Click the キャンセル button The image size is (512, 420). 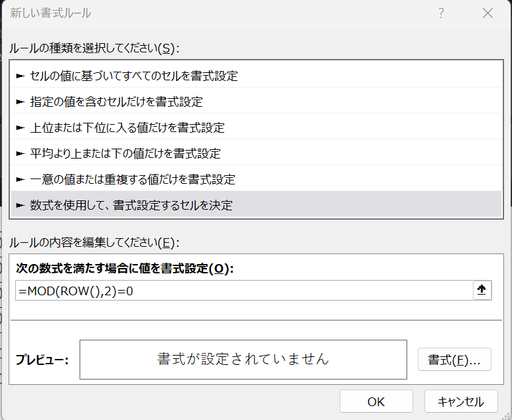pyautogui.click(x=461, y=401)
